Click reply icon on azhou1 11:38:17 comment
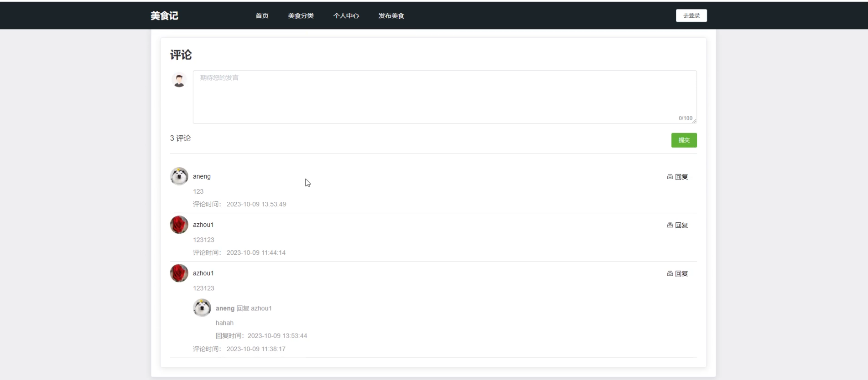This screenshot has height=380, width=868. [x=670, y=273]
